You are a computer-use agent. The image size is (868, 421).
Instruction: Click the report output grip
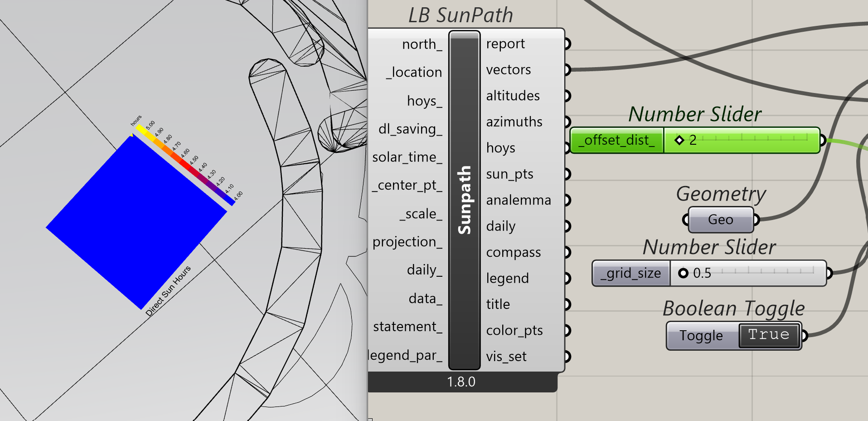point(567,44)
